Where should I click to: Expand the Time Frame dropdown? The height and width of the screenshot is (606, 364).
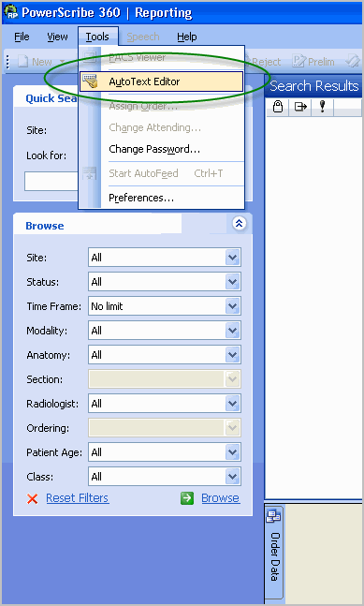(x=232, y=306)
